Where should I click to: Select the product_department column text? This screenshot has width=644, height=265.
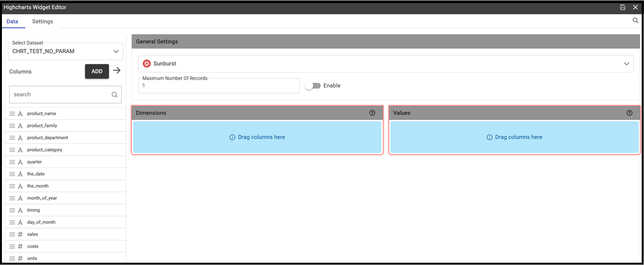[x=48, y=138]
